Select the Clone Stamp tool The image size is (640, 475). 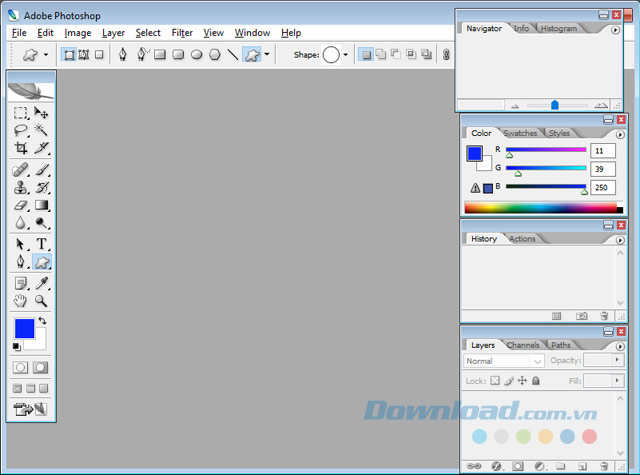click(x=20, y=187)
